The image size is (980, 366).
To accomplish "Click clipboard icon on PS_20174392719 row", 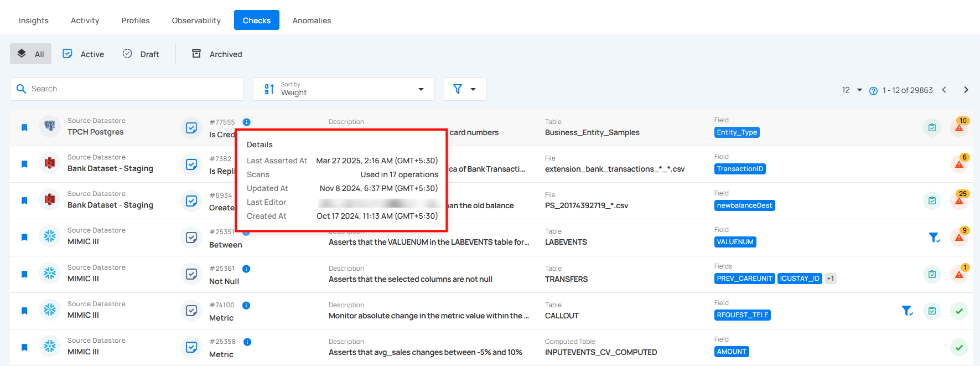I will [x=932, y=200].
